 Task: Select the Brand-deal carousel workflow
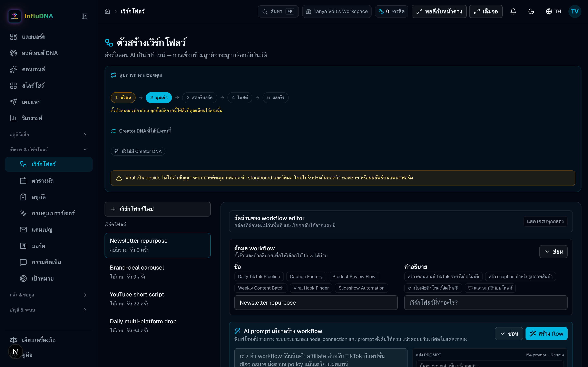coord(157,272)
